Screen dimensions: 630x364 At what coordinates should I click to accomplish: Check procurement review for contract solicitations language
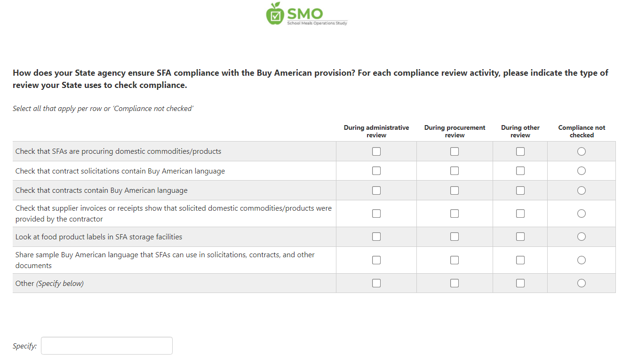(455, 171)
